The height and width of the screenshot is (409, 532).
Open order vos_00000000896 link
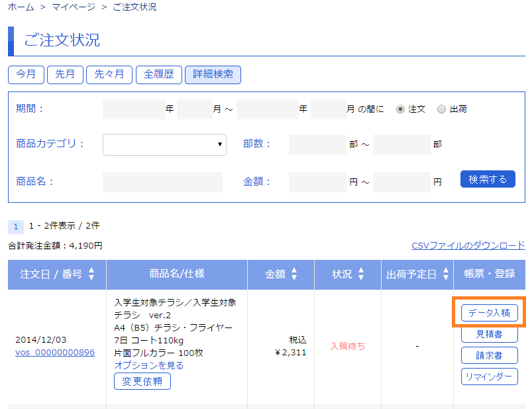[55, 352]
